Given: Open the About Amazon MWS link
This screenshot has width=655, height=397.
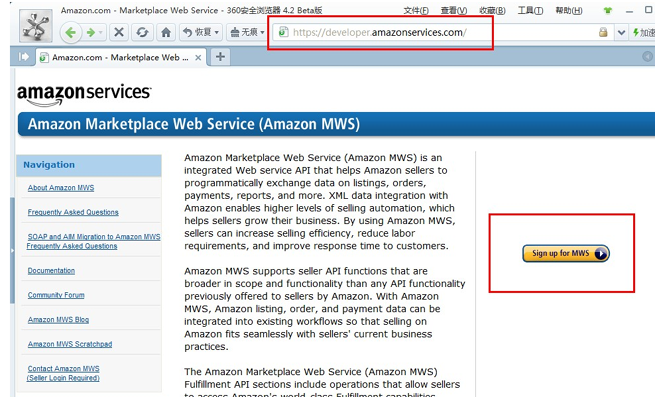Looking at the screenshot, I should tap(61, 188).
